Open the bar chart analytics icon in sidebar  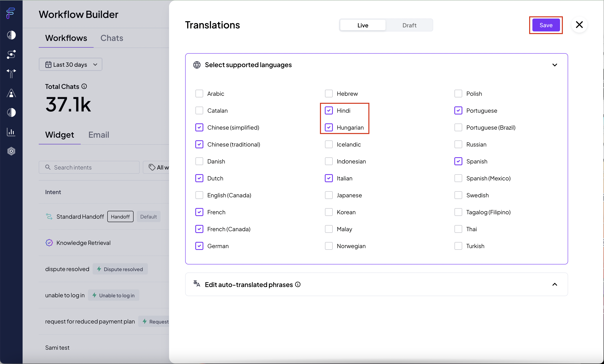click(11, 132)
